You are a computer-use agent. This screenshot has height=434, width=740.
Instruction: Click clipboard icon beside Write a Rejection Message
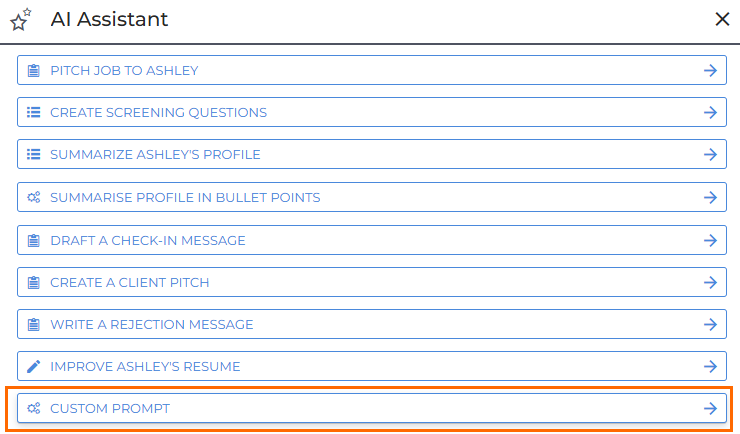[34, 325]
